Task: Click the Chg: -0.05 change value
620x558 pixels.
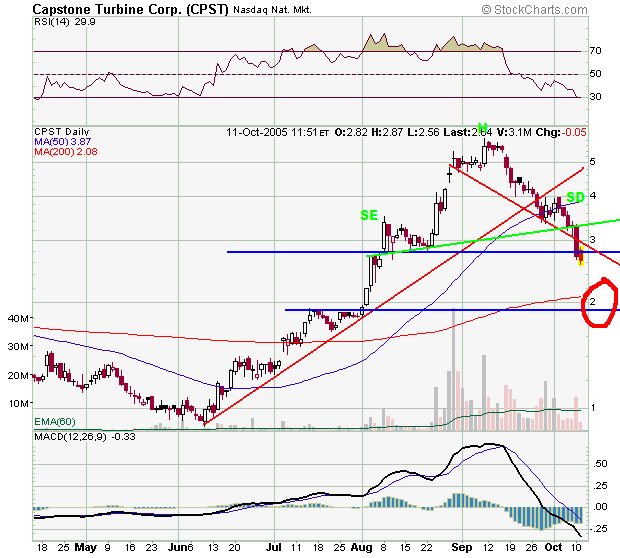Action: [561, 132]
